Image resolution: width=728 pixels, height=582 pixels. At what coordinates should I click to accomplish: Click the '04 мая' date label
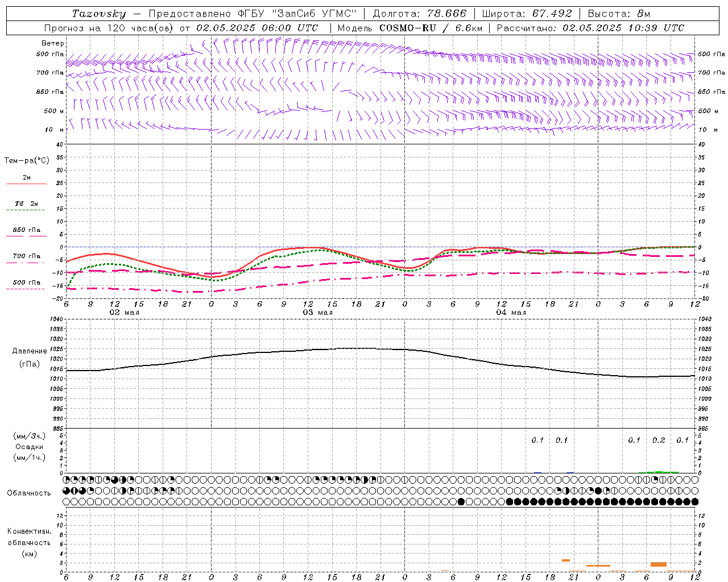pos(511,313)
